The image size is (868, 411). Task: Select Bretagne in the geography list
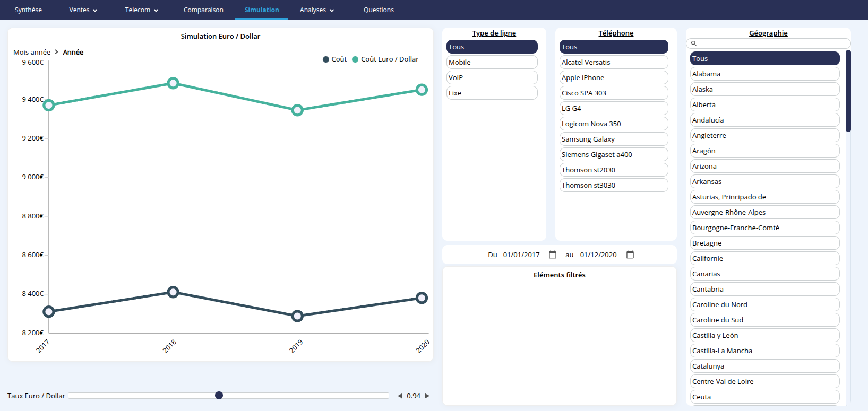pos(764,243)
